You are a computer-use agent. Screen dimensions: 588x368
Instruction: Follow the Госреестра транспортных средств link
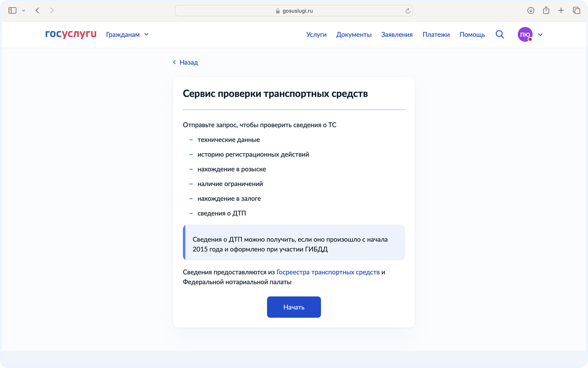328,272
